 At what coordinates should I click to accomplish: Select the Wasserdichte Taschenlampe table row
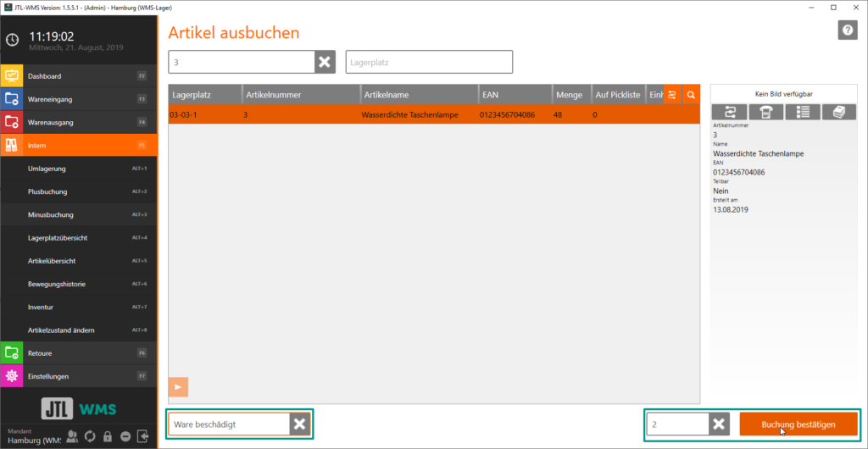[407, 114]
